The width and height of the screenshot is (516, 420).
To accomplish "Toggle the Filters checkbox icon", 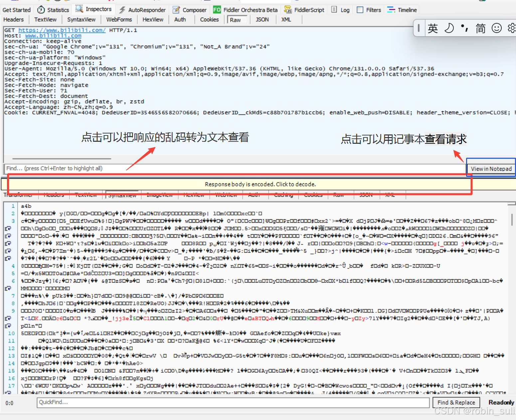I will 360,10.
